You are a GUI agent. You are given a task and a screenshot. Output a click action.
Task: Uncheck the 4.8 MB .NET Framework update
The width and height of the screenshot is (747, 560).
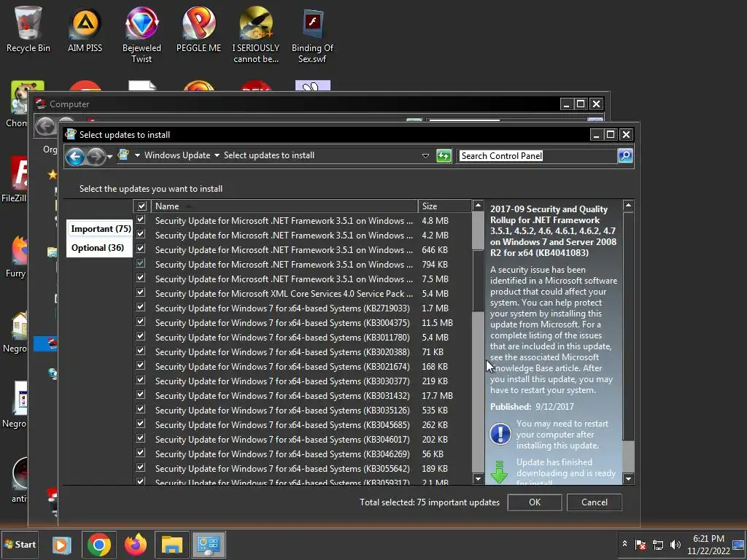coord(141,219)
